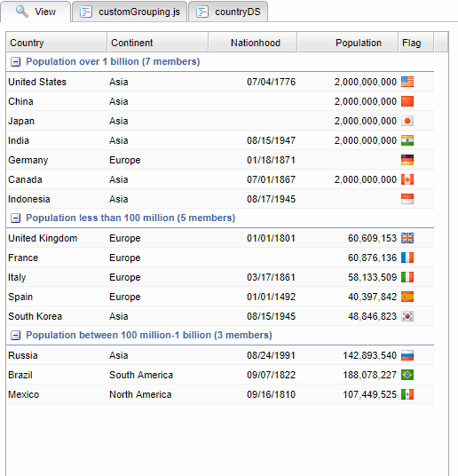Click the 01/01/1801 nationhood date

click(x=271, y=238)
